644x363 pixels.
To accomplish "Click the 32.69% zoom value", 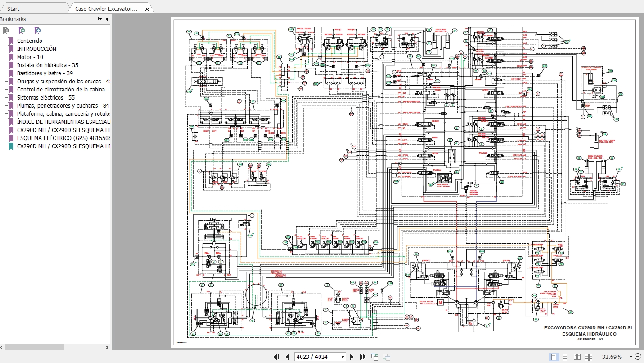I will [612, 357].
